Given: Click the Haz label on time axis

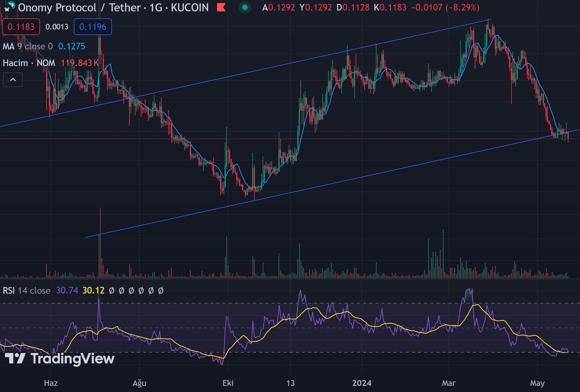Looking at the screenshot, I should pos(51,382).
